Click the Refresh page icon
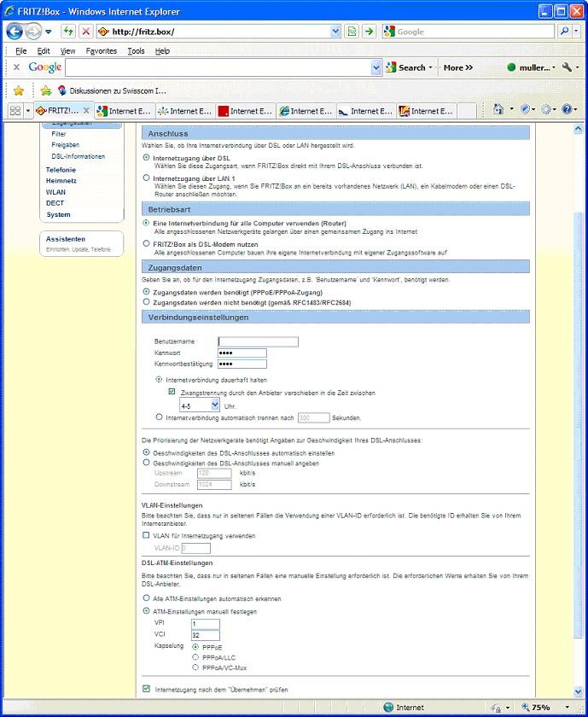Screen dimensions: 588x717 pyautogui.click(x=67, y=32)
